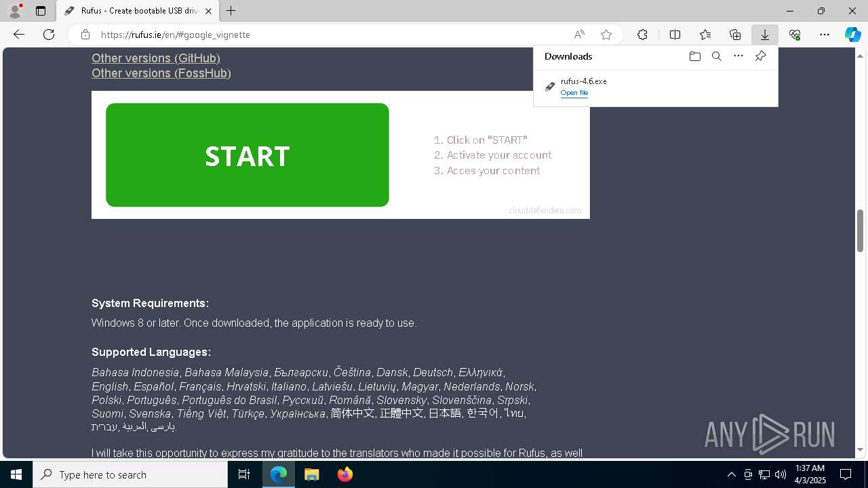
Task: Open the tab actions menu icon
Action: [41, 11]
